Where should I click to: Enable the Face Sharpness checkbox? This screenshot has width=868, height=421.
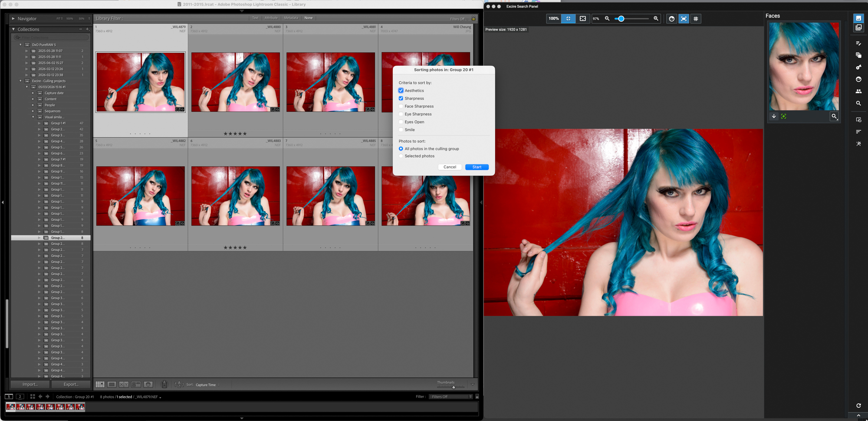401,106
